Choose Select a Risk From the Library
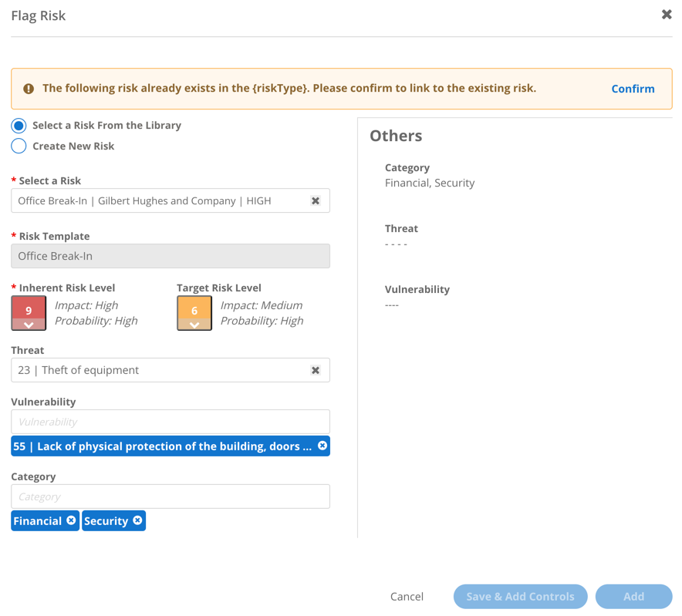 coord(18,126)
